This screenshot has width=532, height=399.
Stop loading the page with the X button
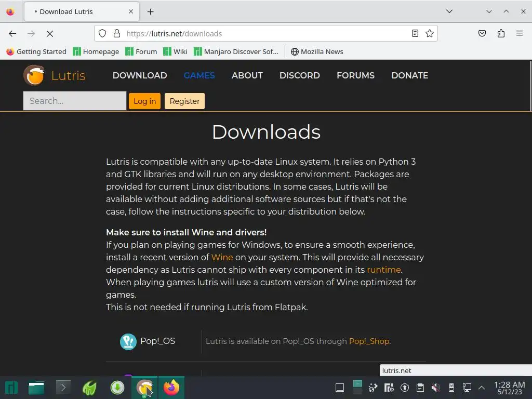pyautogui.click(x=49, y=34)
